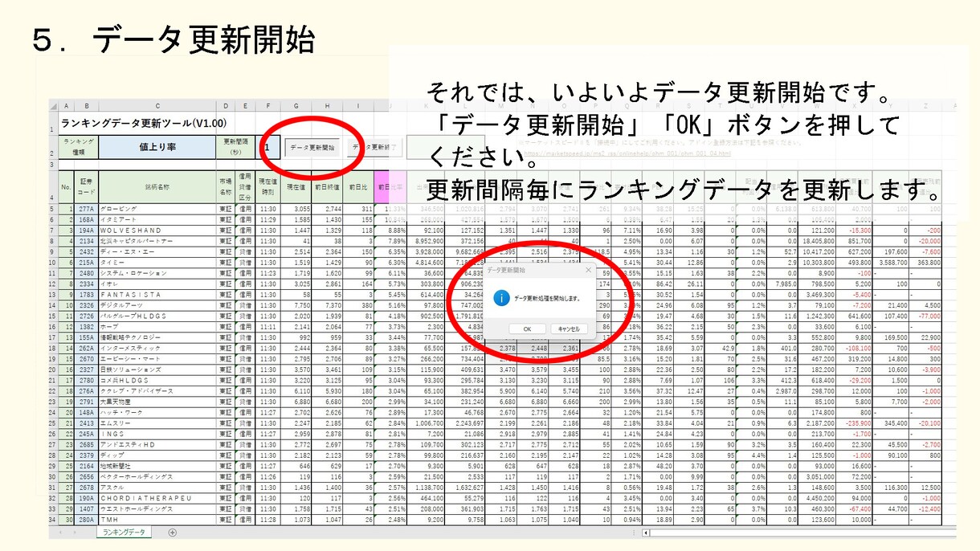This screenshot has height=551, width=980.
Task: Select the cell コメ兵HLDGS
Action: click(157, 379)
